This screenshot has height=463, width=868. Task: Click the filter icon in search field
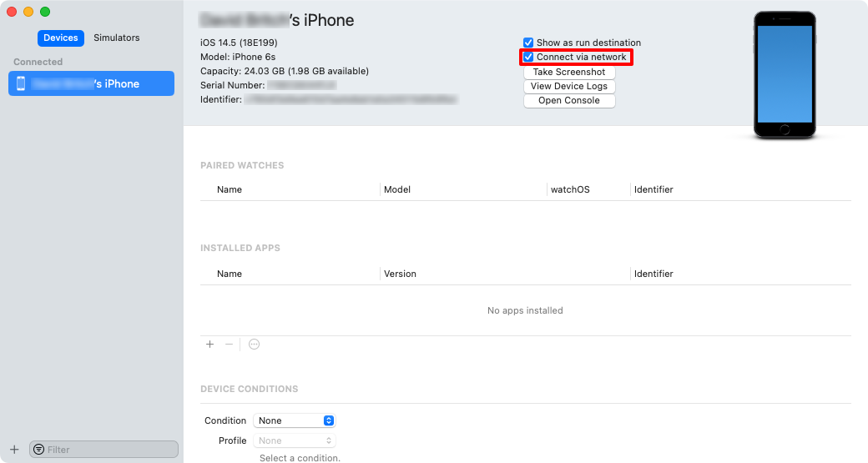click(x=38, y=450)
